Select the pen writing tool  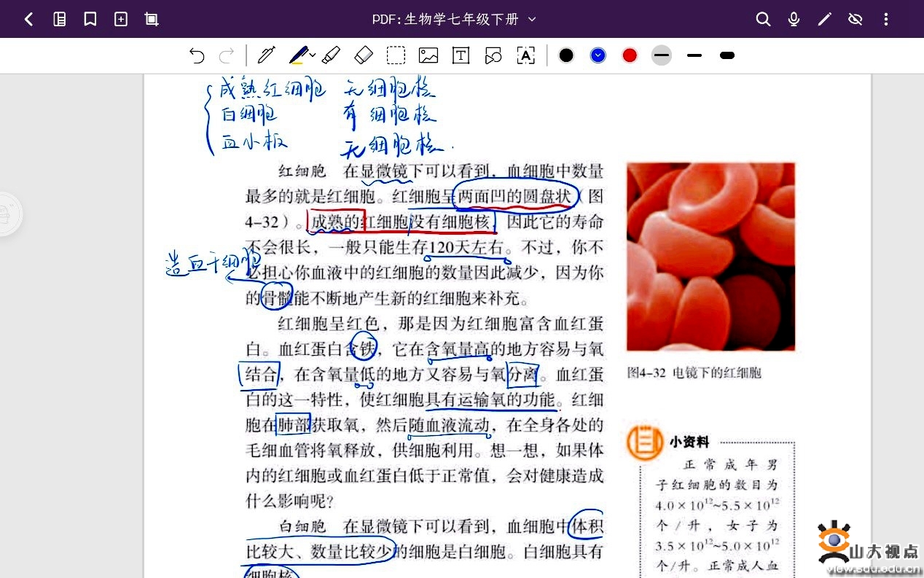[266, 55]
